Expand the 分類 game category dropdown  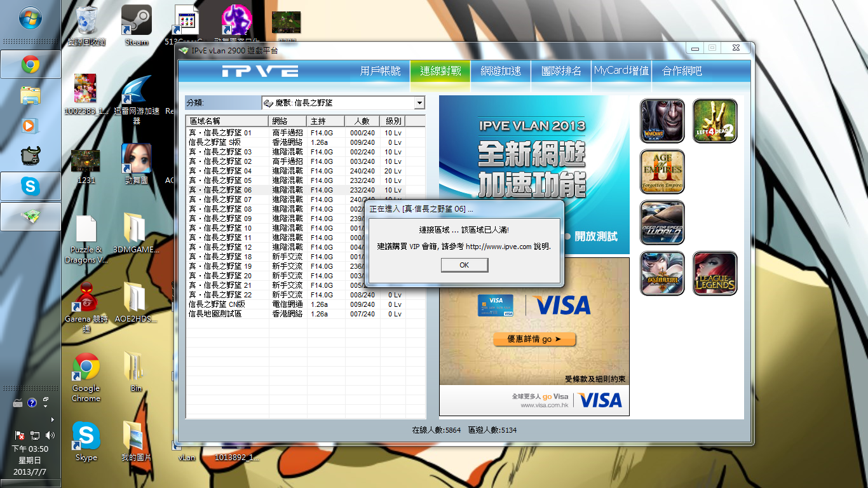pos(419,103)
